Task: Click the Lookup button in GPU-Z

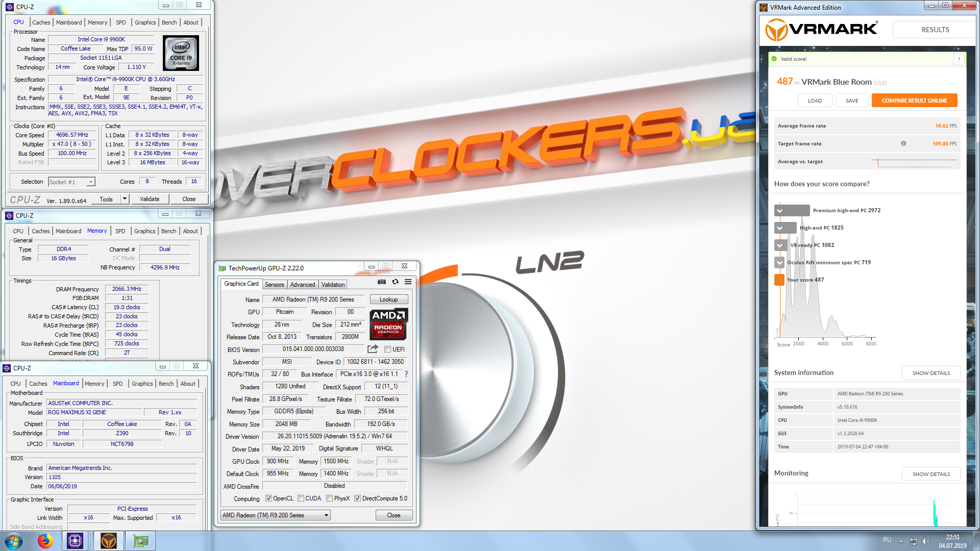Action: coord(388,299)
